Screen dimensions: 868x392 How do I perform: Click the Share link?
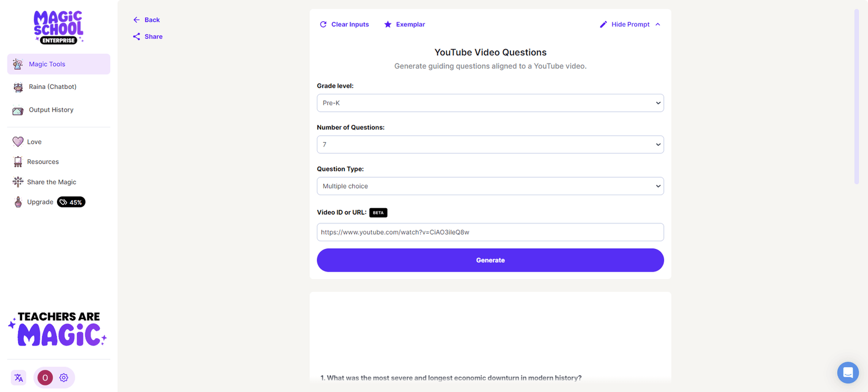coord(147,36)
